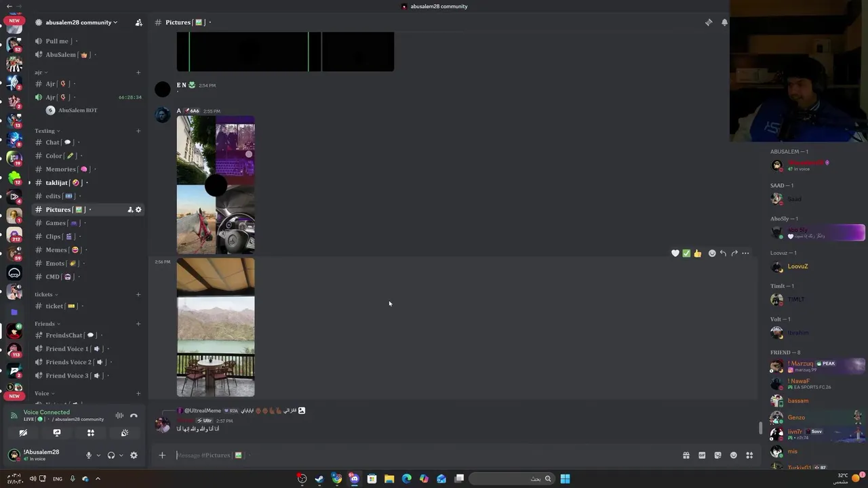
Task: Open the Memes text channel
Action: pyautogui.click(x=87, y=250)
